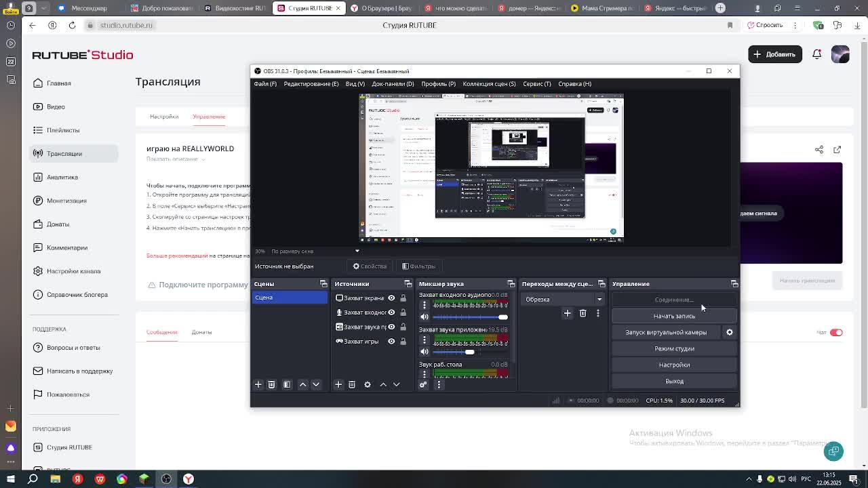Remove the selected scene with trash icon
The width and height of the screenshot is (868, 488).
point(271,384)
